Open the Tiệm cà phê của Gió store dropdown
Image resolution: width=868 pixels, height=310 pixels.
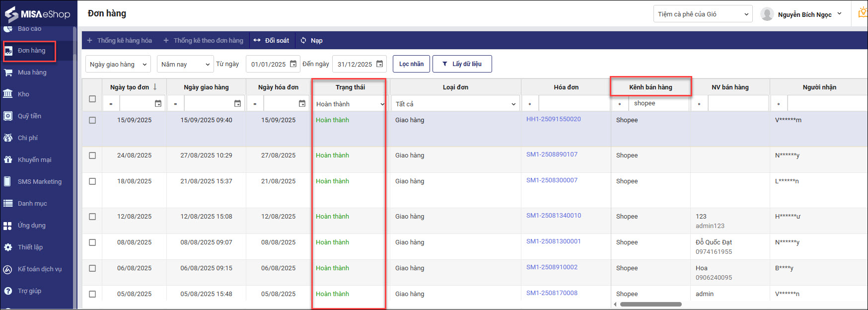[x=703, y=14]
